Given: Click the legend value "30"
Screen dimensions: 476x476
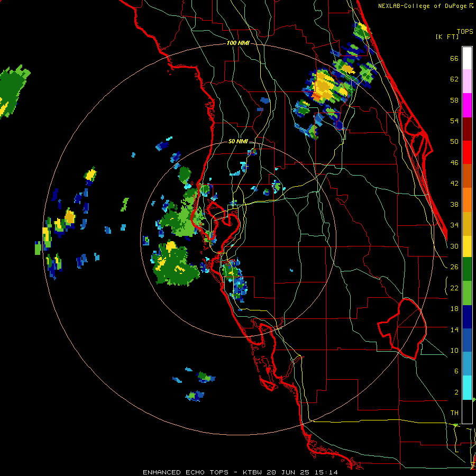Looking at the screenshot, I should (454, 246).
